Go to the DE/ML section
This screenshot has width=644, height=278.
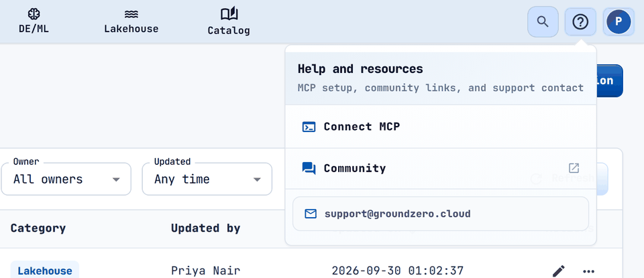[34, 21]
